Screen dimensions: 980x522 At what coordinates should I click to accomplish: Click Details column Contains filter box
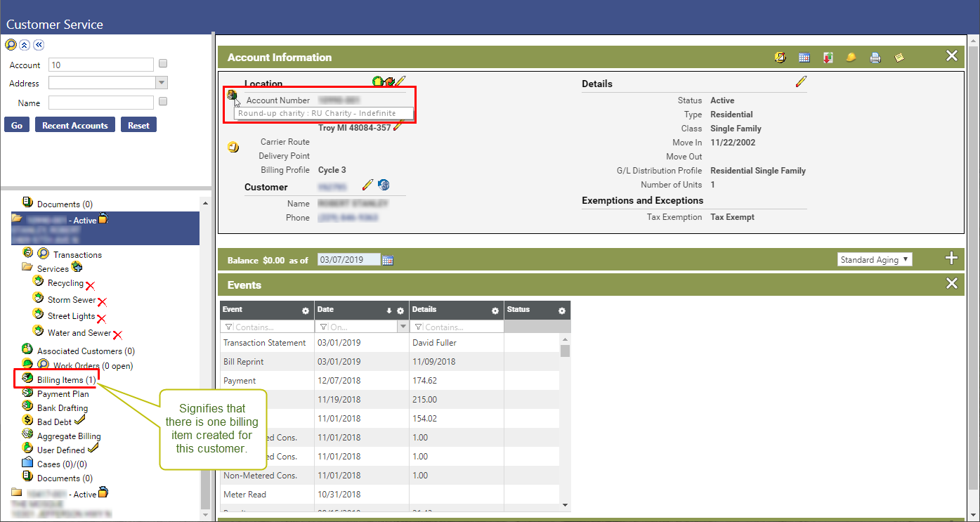click(457, 327)
